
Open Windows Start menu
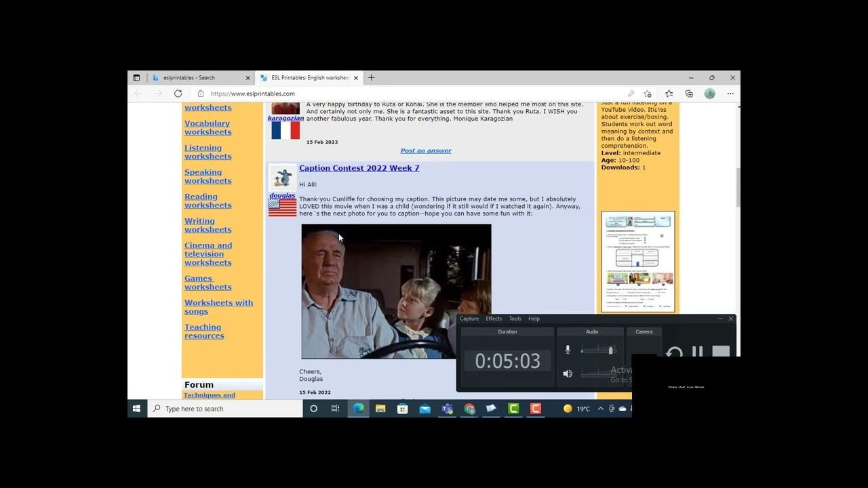pos(136,409)
